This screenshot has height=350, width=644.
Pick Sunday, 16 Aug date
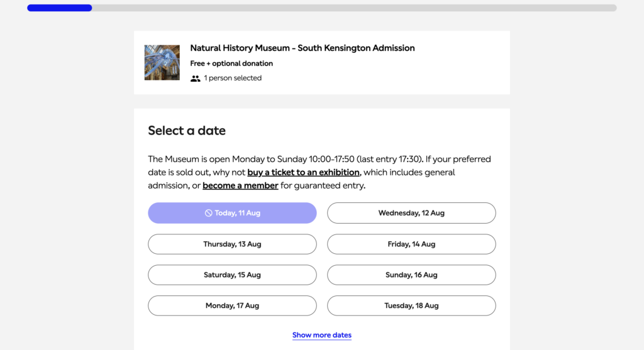click(411, 275)
